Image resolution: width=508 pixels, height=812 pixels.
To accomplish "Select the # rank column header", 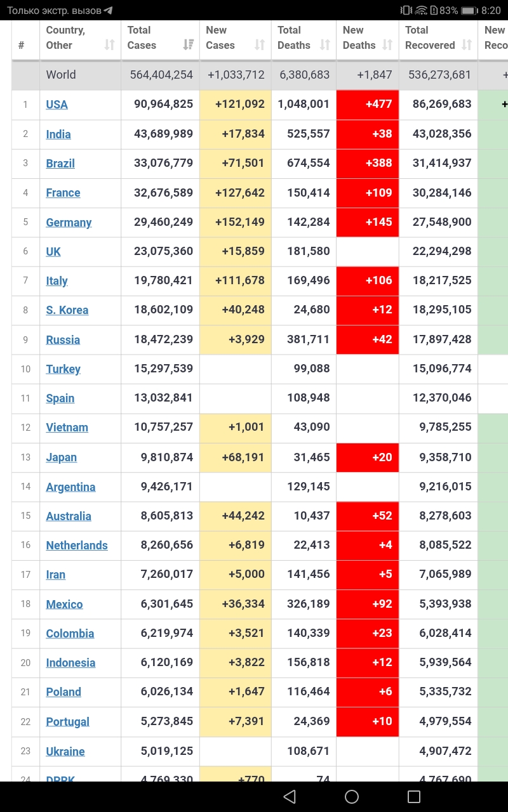I will 25,41.
